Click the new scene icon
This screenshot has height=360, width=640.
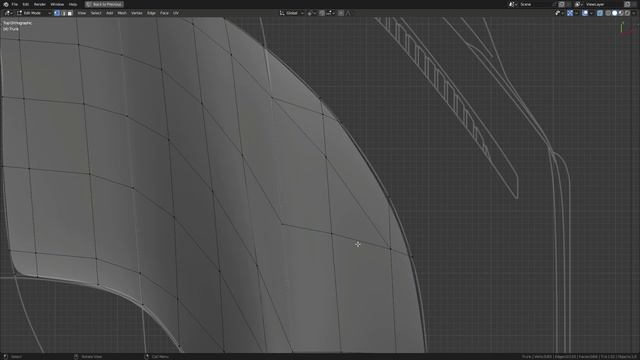[x=561, y=4]
